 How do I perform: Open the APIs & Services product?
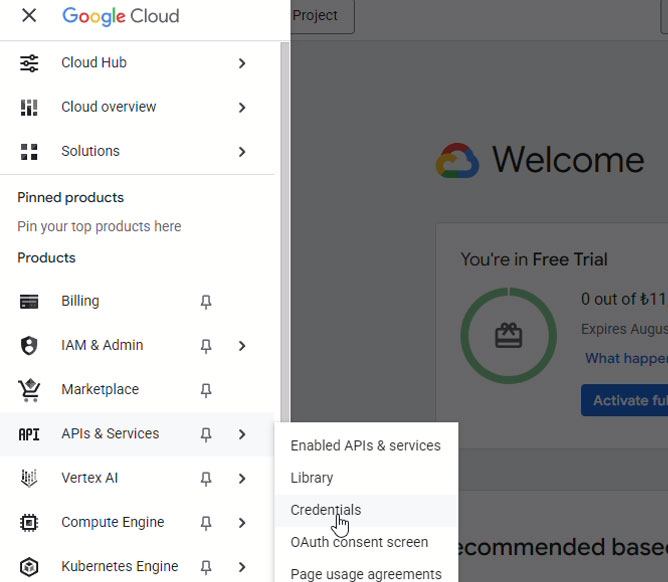137,434
